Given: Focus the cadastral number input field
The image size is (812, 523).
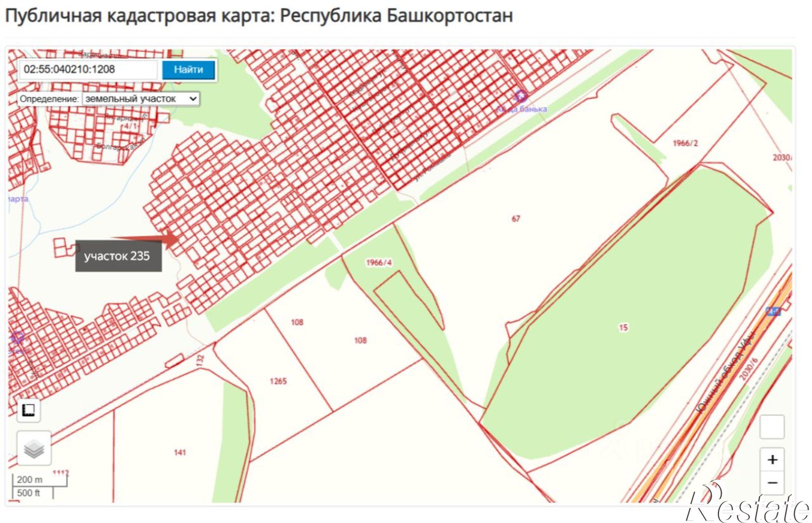Looking at the screenshot, I should click(88, 69).
